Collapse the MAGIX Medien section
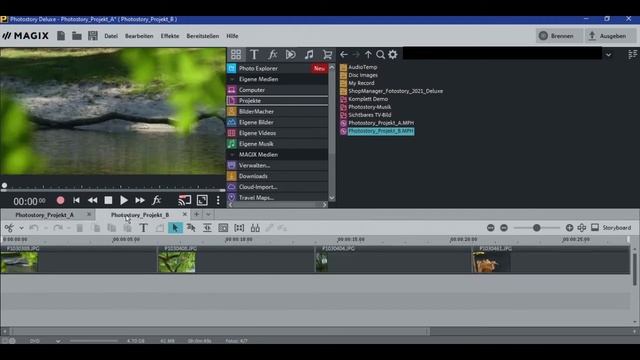The image size is (640, 360). click(232, 155)
